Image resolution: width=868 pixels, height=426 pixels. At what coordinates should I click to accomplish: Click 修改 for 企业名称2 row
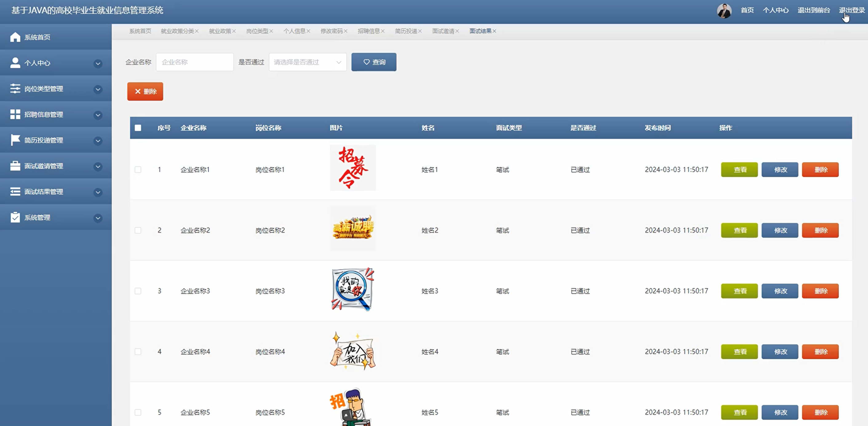pyautogui.click(x=780, y=230)
